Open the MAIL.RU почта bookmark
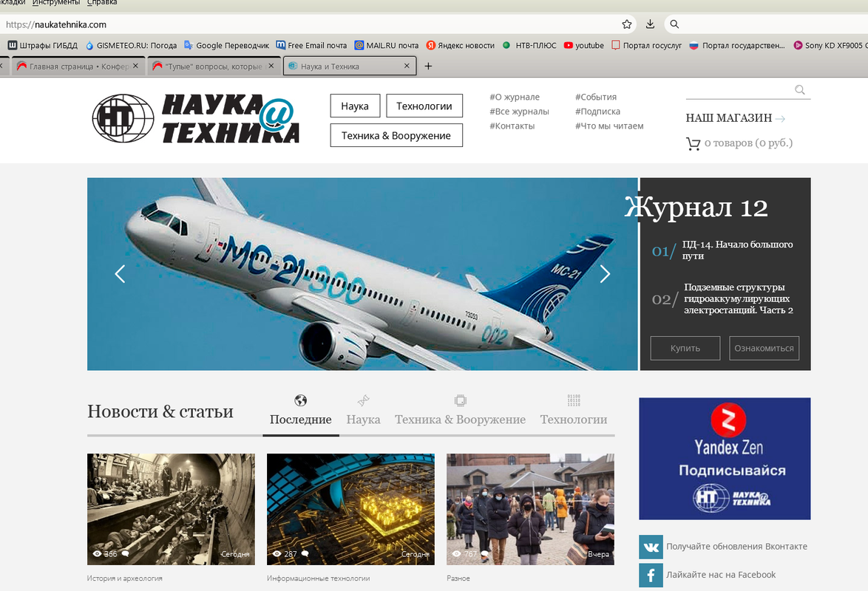The image size is (868, 591). pos(387,45)
